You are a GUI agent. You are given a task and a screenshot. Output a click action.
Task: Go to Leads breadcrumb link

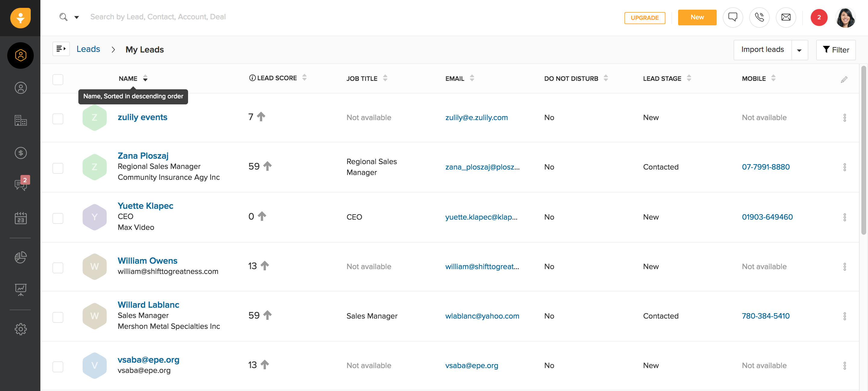click(x=88, y=49)
